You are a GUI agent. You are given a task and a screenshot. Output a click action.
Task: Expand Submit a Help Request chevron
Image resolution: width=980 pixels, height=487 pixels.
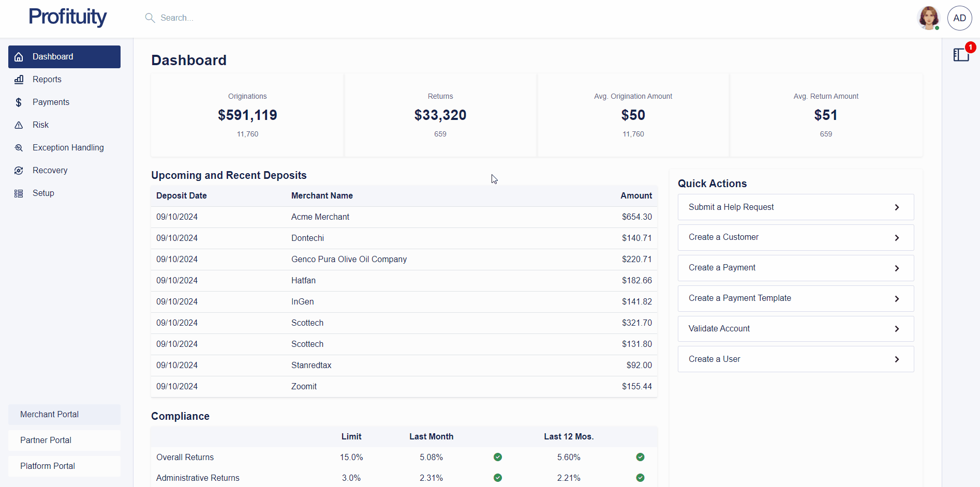(x=897, y=207)
